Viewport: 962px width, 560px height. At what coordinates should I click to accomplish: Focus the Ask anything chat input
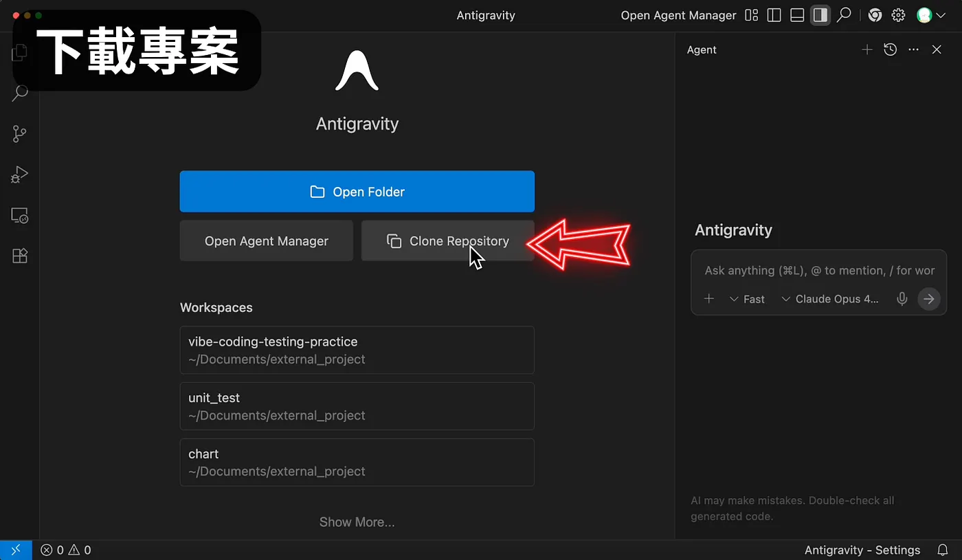click(x=819, y=271)
